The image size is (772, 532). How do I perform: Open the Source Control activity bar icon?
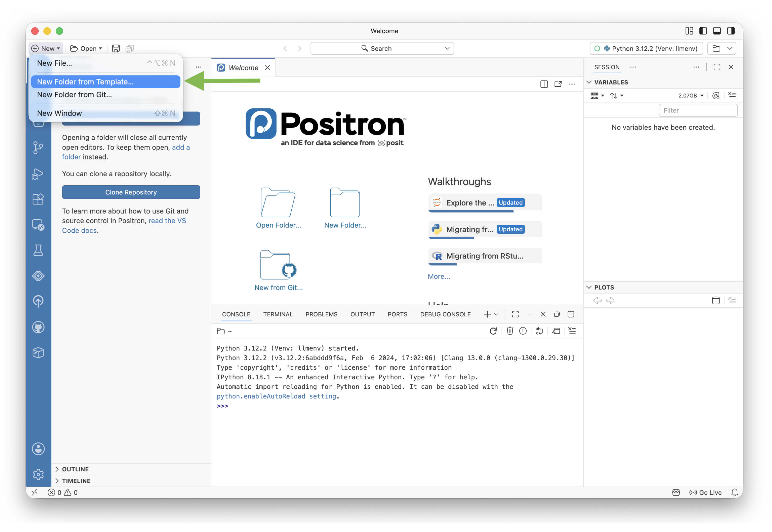coord(38,148)
